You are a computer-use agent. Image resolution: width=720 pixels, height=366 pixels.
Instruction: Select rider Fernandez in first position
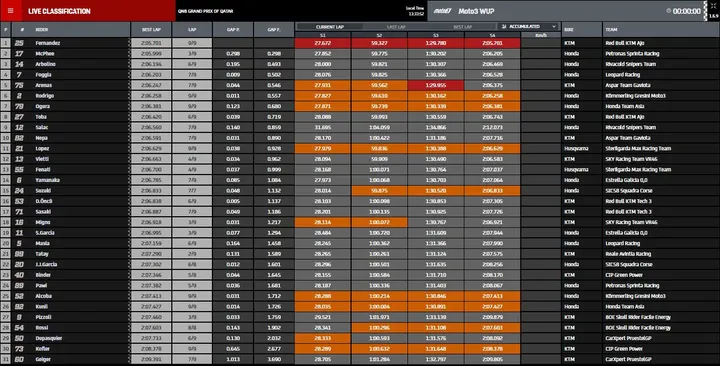point(360,43)
